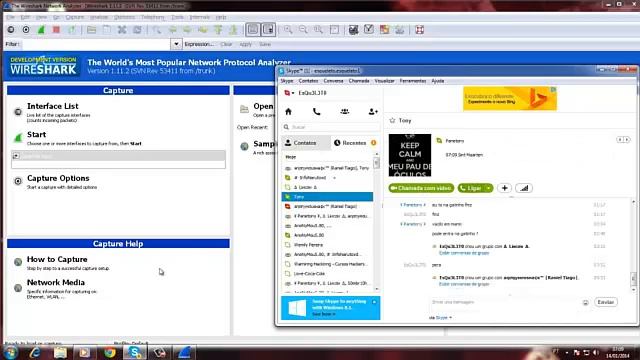Switch to the Recentes tab in Skype

(355, 143)
